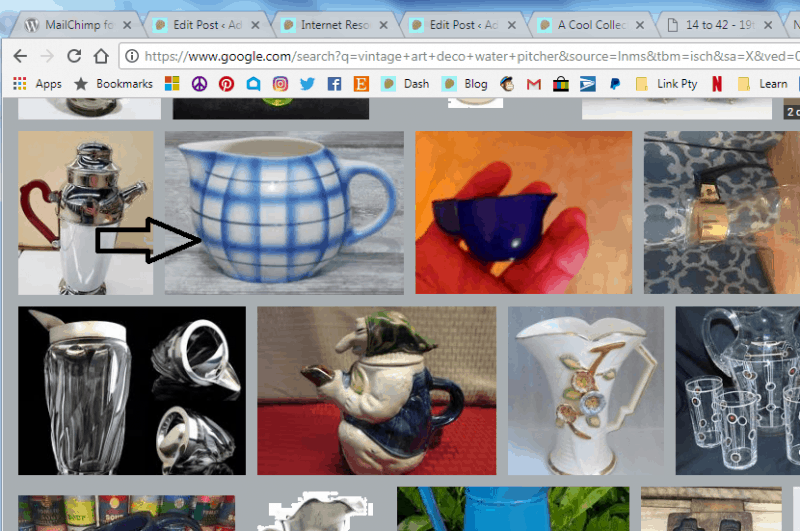Open the Twitter bookmark

(x=307, y=84)
